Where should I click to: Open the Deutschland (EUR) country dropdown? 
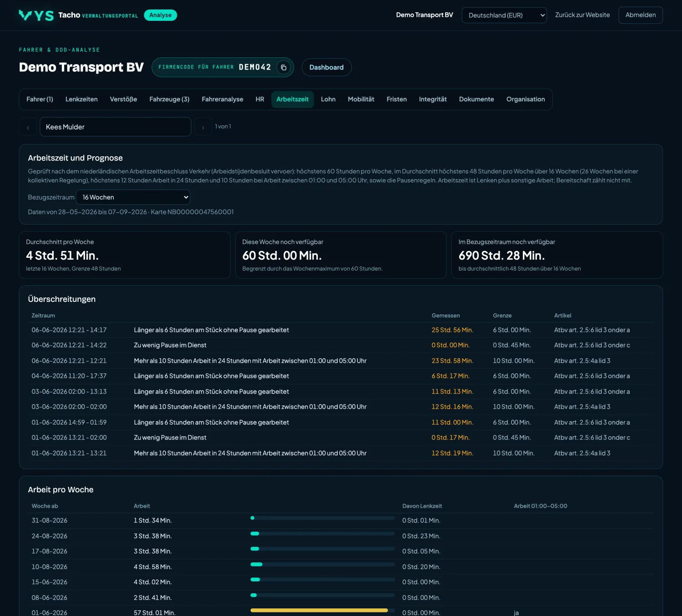(504, 15)
